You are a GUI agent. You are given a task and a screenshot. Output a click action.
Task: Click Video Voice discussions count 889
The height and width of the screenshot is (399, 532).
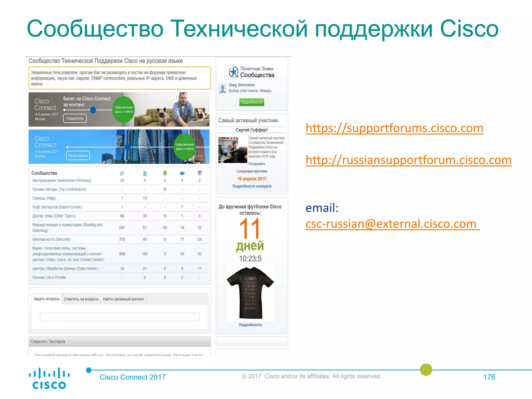point(122,254)
